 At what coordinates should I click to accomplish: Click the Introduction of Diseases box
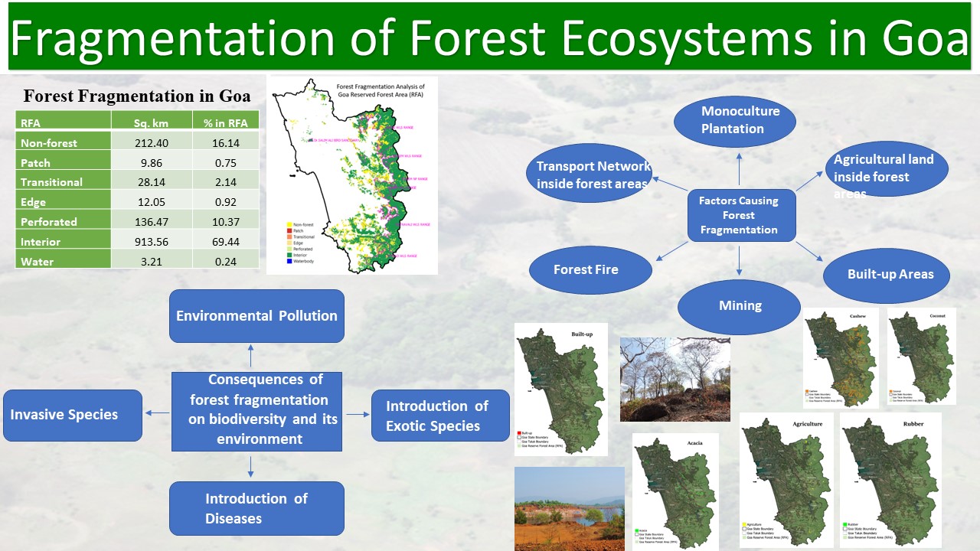click(256, 508)
